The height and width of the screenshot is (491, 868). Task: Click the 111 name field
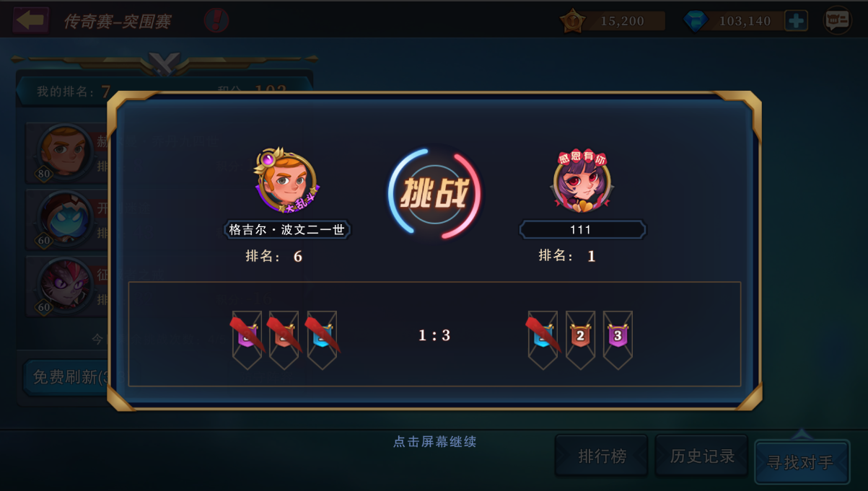(x=582, y=230)
